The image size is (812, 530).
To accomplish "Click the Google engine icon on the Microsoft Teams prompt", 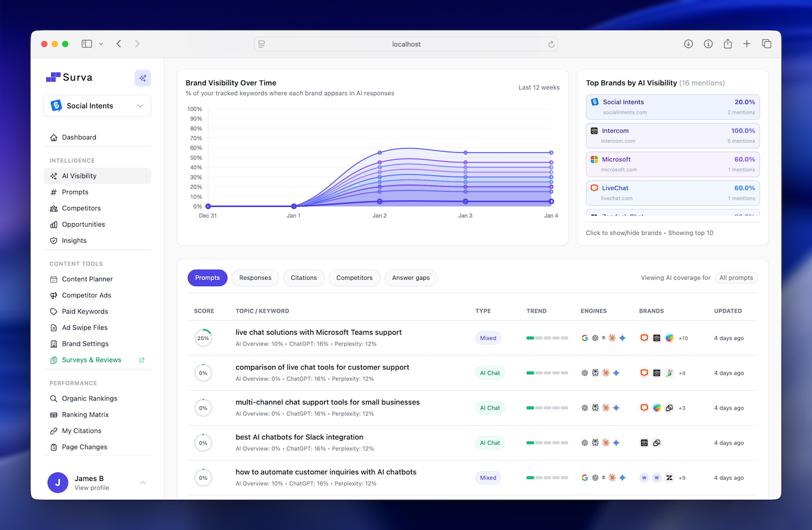I will coord(585,338).
